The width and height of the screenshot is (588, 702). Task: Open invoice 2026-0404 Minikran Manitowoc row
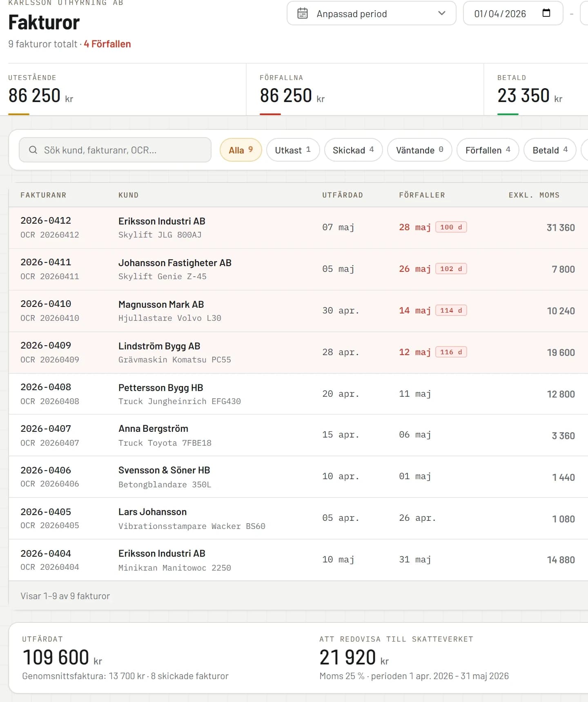click(x=298, y=560)
